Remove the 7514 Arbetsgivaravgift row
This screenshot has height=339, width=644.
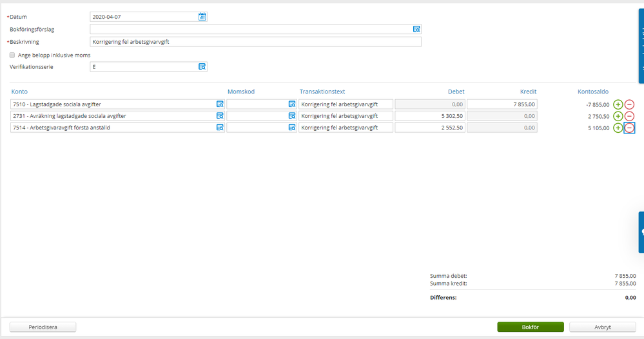click(629, 128)
